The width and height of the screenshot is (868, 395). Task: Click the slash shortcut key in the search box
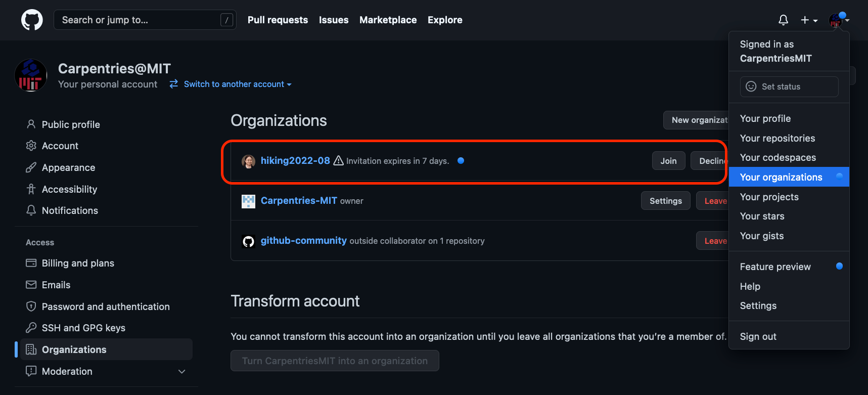(x=226, y=20)
